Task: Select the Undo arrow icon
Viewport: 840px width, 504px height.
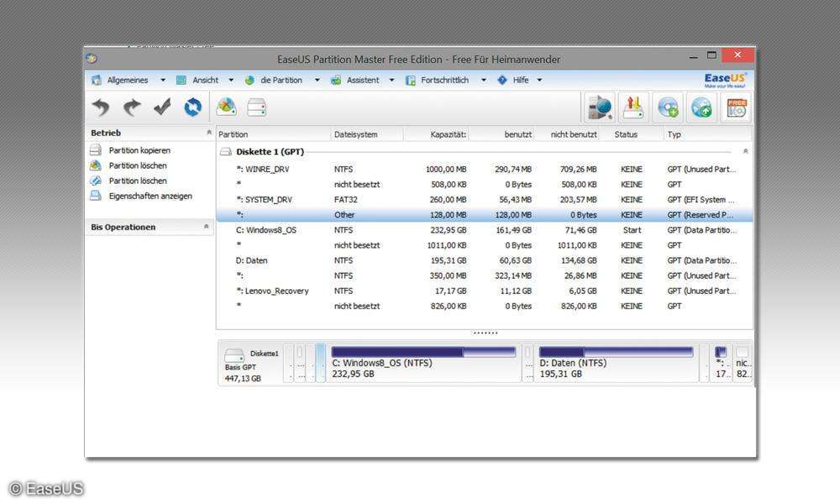Action: 101,108
